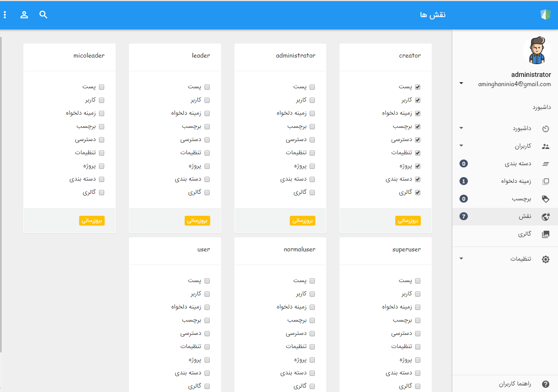Check زمینه دلخواه checkbox in superuser card
Viewport: 558px width, 392px height.
418,307
